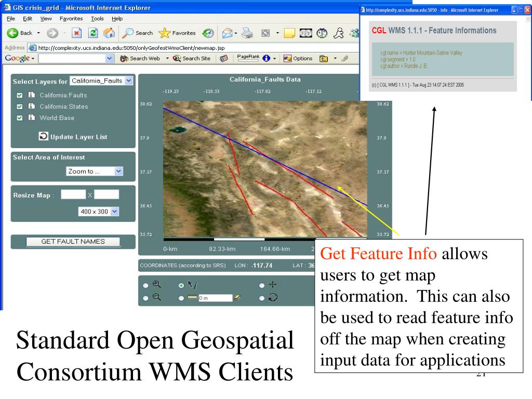Open the Zoom to area dropdown
Viewport: 532px width, 399px height.
(118, 171)
